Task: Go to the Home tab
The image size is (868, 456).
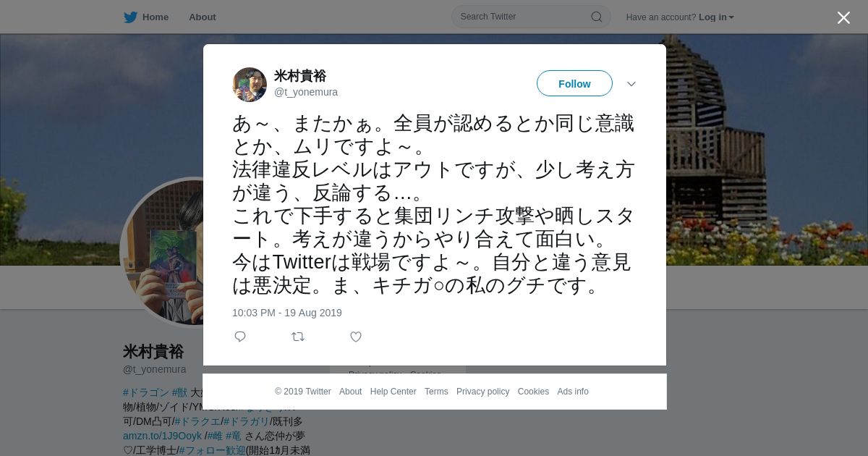Action: 155,17
